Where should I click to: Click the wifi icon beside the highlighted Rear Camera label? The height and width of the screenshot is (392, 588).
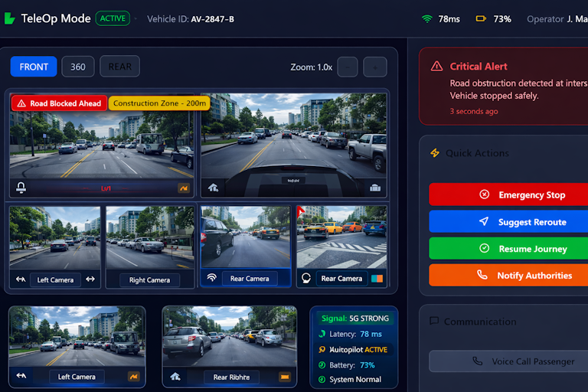211,278
